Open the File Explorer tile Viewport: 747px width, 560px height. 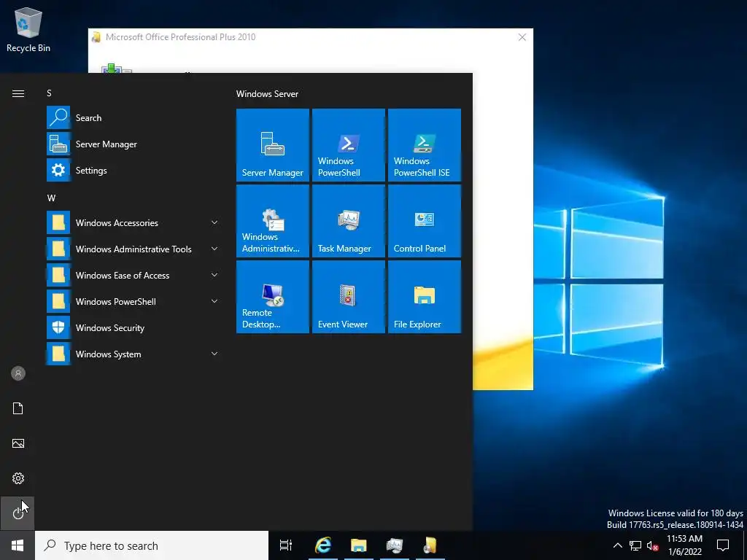424,296
